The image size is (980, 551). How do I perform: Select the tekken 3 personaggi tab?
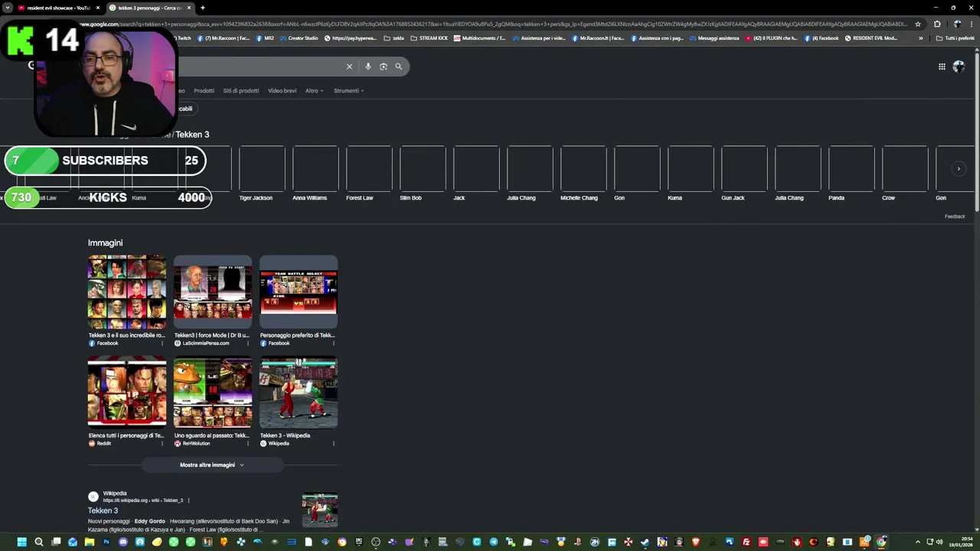[149, 8]
